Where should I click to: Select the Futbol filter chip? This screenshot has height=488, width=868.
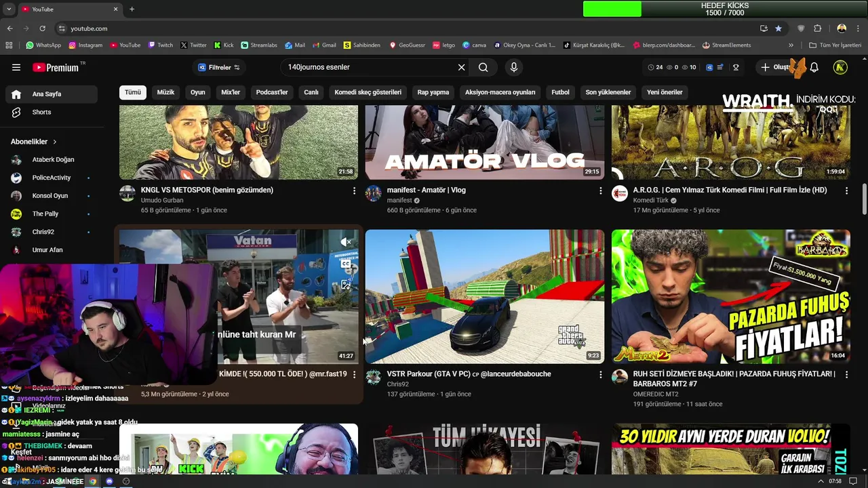point(560,92)
